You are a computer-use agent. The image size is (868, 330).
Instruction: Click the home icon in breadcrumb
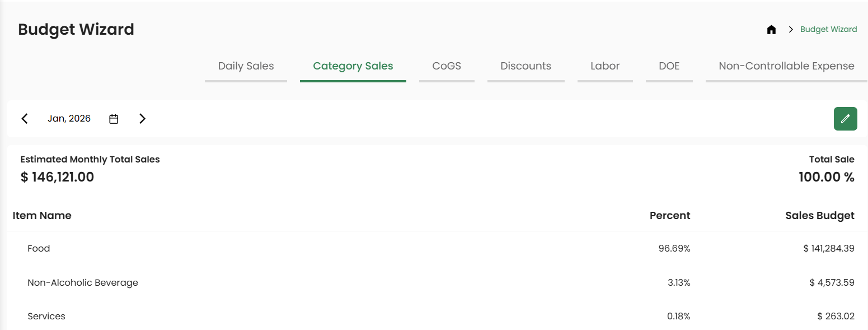click(x=771, y=30)
